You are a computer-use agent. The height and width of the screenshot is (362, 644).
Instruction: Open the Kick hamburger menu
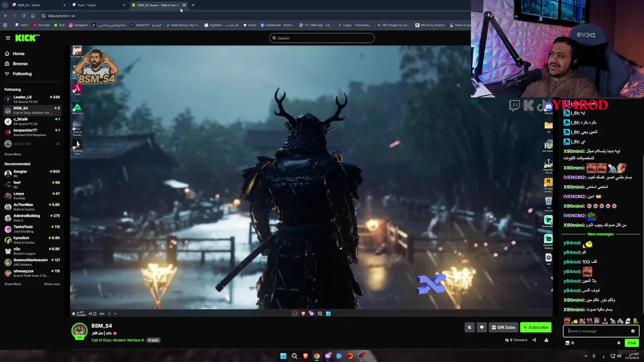click(x=8, y=38)
